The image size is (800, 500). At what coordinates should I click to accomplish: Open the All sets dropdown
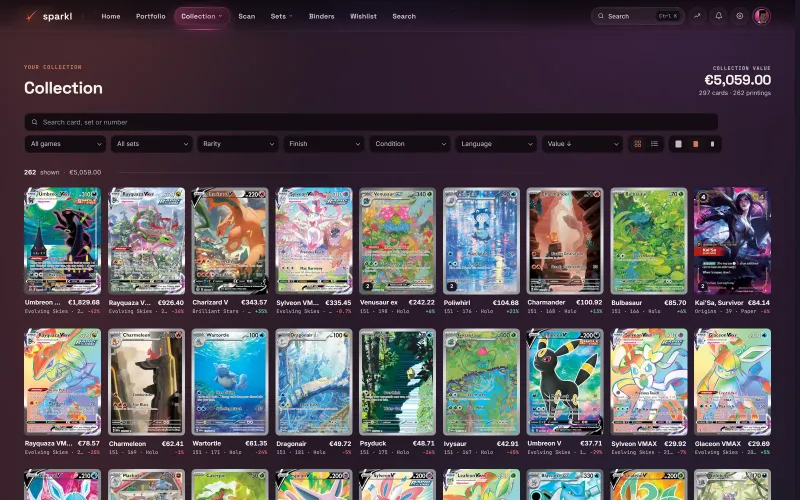pos(152,144)
